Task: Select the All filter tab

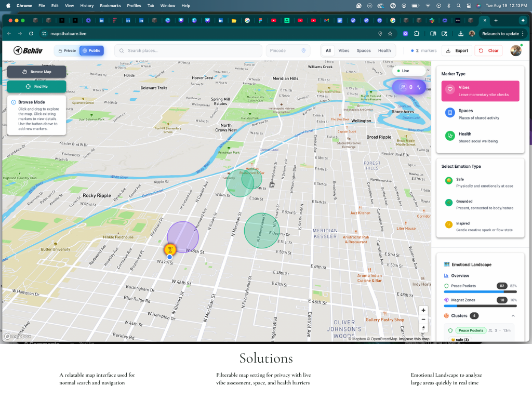Action: click(328, 50)
